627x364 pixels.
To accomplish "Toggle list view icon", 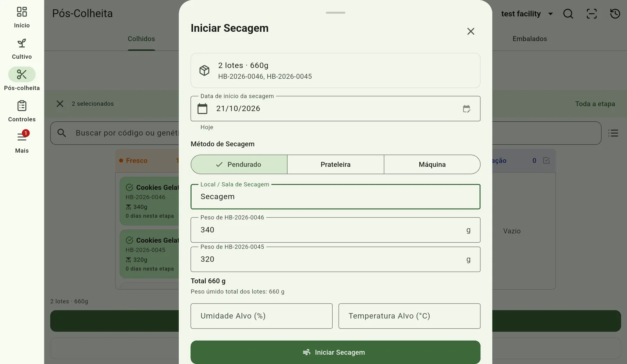I will pos(613,133).
